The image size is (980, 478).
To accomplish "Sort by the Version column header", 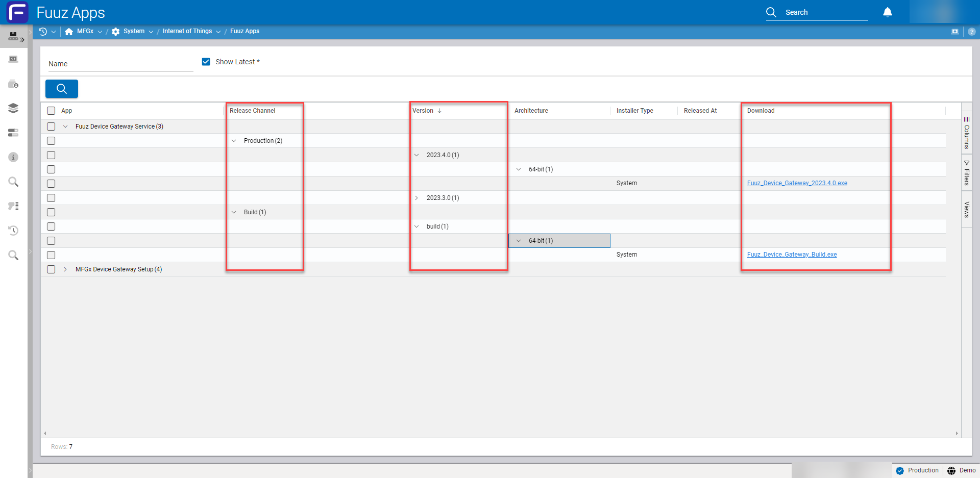I will point(423,111).
